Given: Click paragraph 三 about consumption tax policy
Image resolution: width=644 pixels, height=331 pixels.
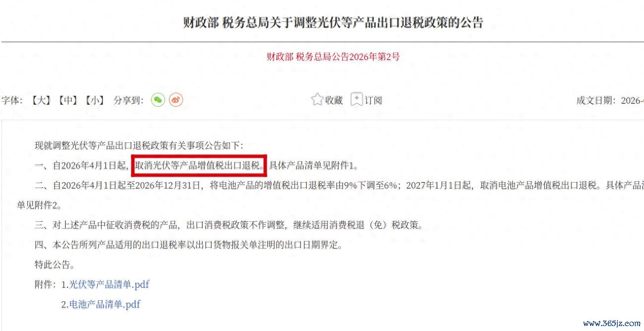Looking at the screenshot, I should click(229, 225).
